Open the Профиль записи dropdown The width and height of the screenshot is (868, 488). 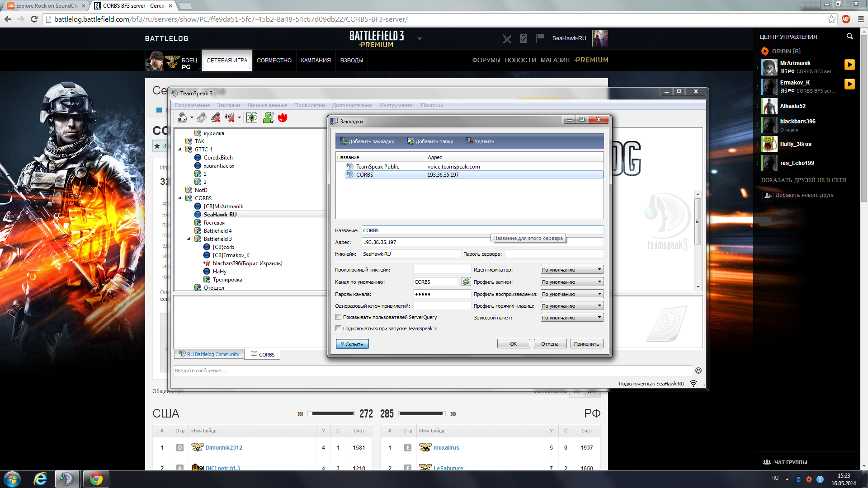(572, 282)
